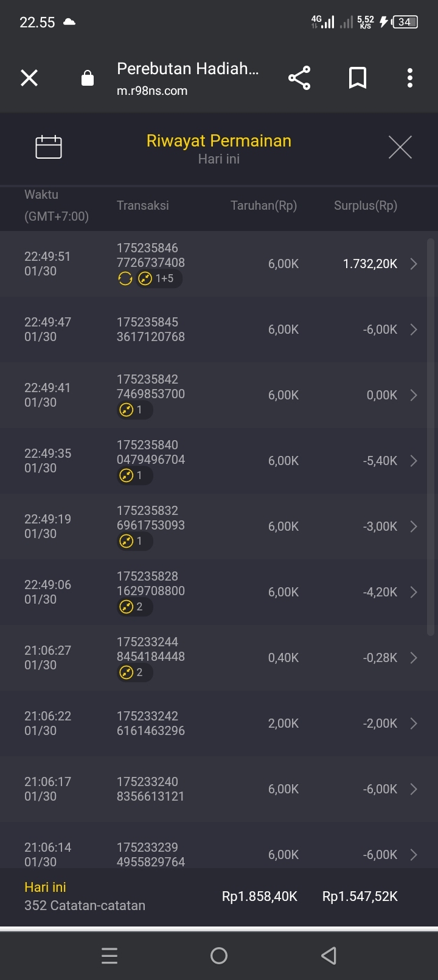Select transaction number ending 6961753093

(151, 525)
